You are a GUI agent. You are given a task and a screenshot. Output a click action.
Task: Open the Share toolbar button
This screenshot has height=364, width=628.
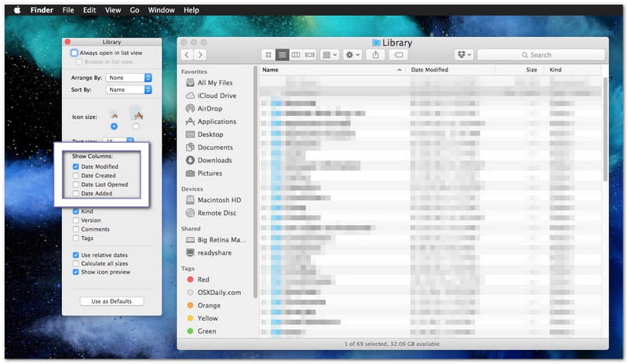click(375, 55)
